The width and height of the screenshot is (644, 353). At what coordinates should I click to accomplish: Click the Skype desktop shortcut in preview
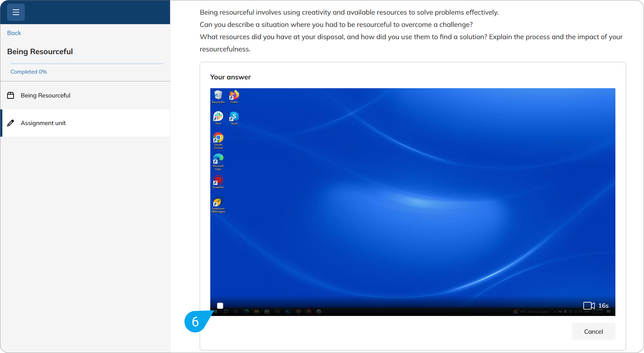click(234, 118)
